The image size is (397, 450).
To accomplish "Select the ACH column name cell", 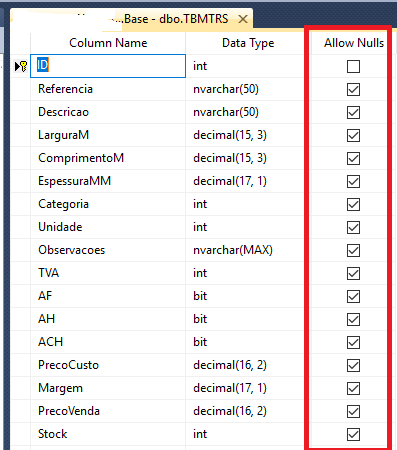I will 108,342.
